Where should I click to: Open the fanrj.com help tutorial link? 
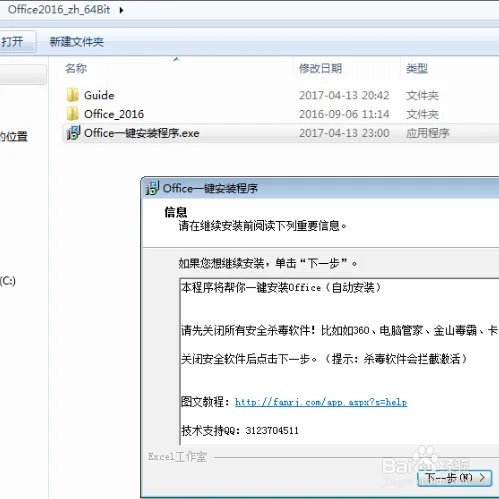[x=321, y=402]
